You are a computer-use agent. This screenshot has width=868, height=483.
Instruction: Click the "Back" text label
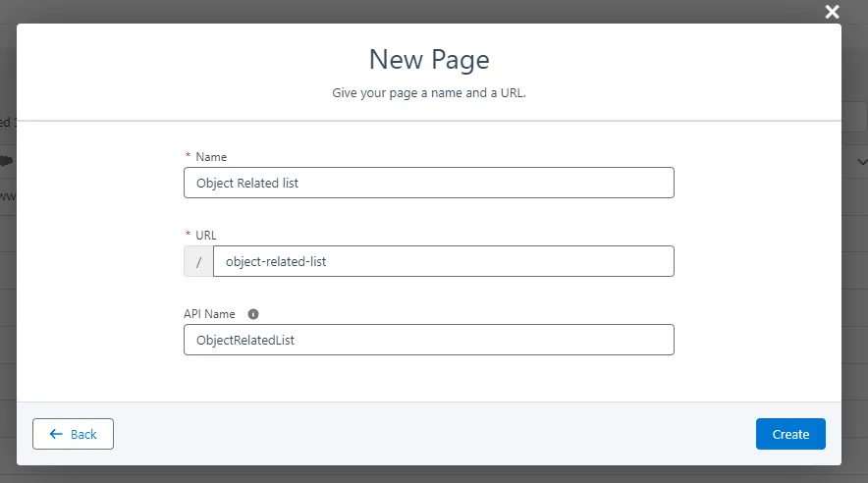(83, 434)
